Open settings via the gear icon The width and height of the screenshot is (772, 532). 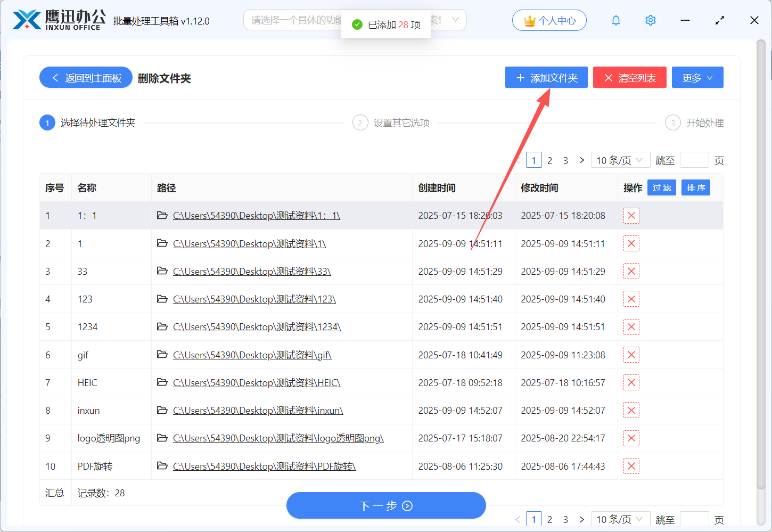pos(650,20)
